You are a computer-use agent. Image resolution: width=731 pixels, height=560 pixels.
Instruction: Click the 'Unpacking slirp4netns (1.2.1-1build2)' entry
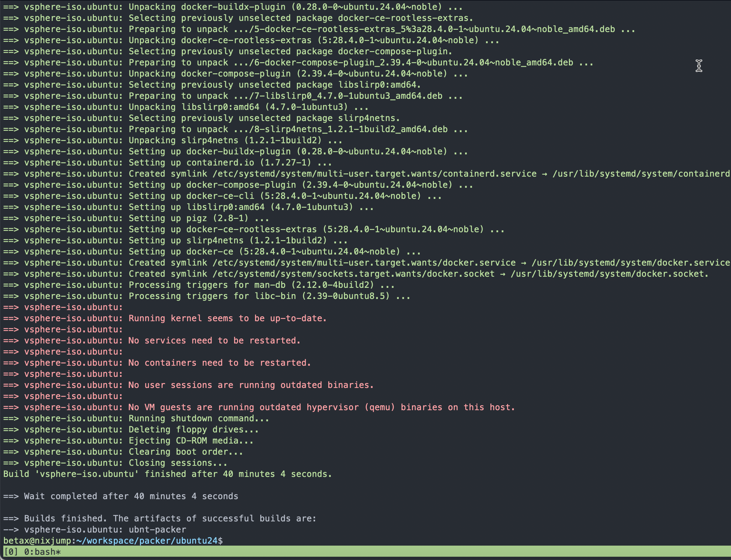coord(233,140)
